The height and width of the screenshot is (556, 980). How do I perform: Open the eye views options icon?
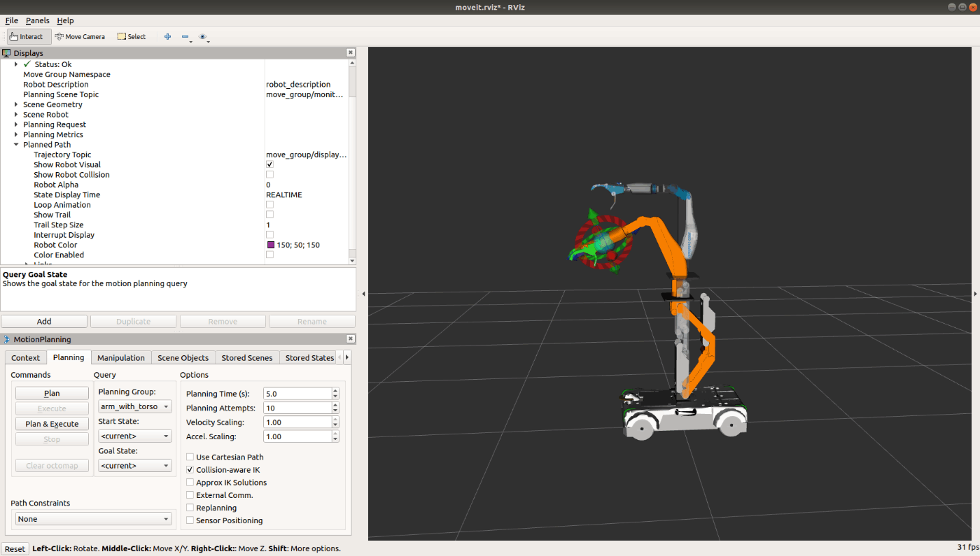[203, 36]
